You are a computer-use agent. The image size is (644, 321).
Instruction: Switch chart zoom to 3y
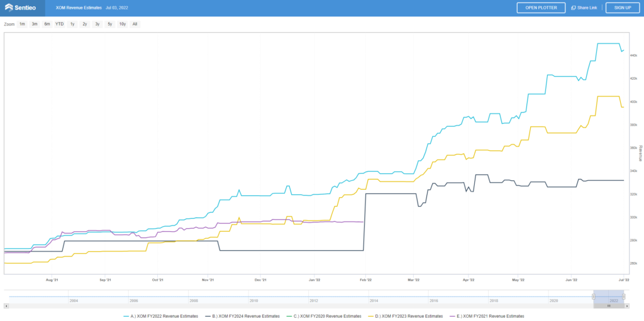click(97, 24)
